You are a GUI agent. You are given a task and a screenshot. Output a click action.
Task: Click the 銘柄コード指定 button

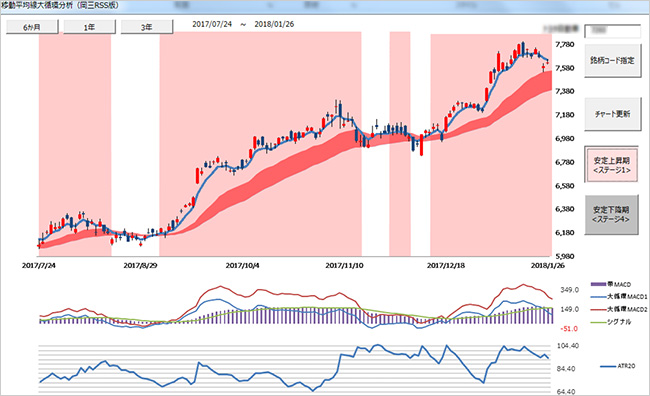pyautogui.click(x=612, y=61)
